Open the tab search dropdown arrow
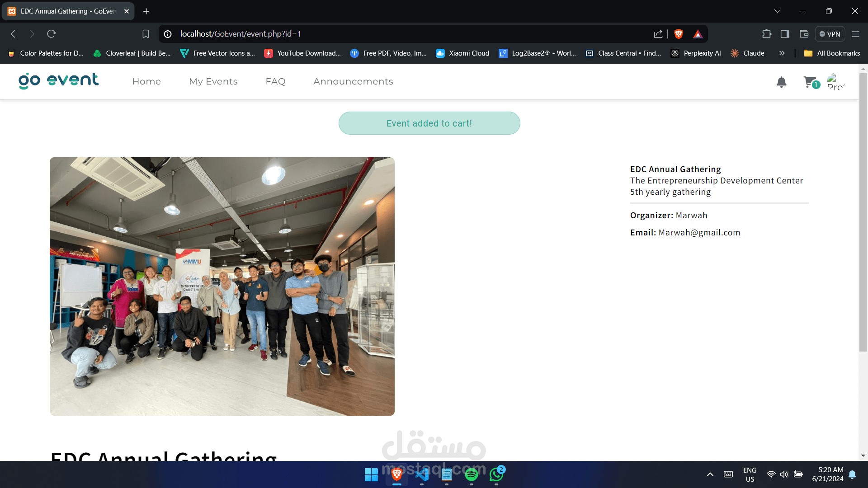This screenshot has height=488, width=868. pyautogui.click(x=777, y=11)
